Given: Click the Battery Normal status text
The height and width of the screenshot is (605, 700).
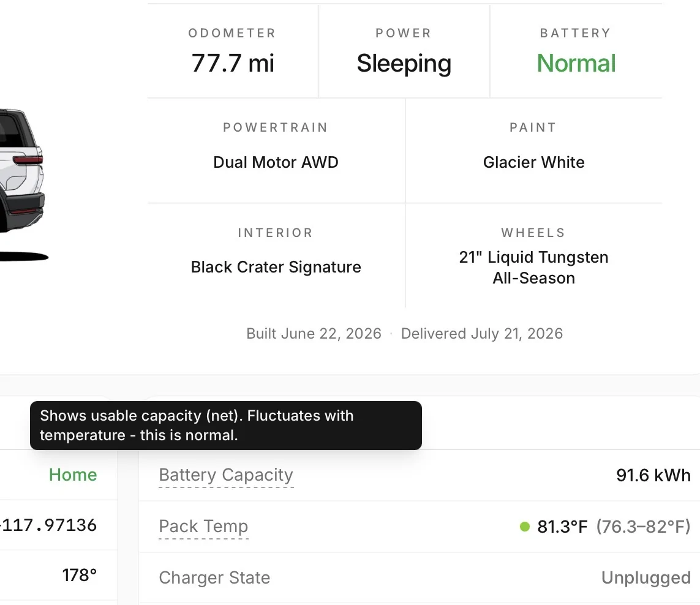Looking at the screenshot, I should coord(576,63).
